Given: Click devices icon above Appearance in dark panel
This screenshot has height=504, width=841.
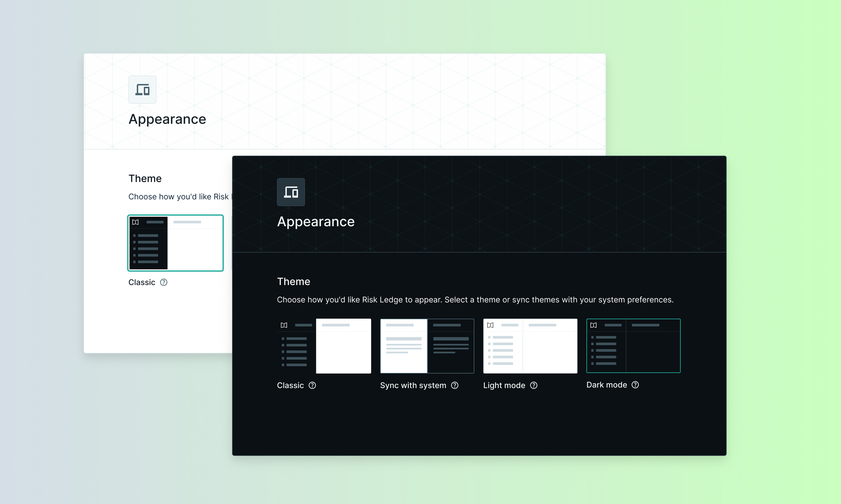Looking at the screenshot, I should pyautogui.click(x=291, y=192).
